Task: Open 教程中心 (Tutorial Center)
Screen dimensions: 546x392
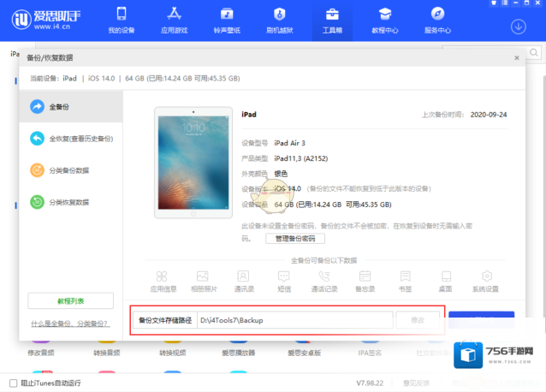Action: pyautogui.click(x=384, y=19)
